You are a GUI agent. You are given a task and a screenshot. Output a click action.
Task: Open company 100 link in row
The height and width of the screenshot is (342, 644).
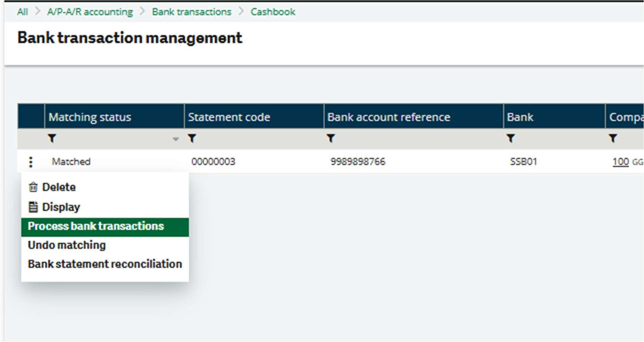point(620,162)
